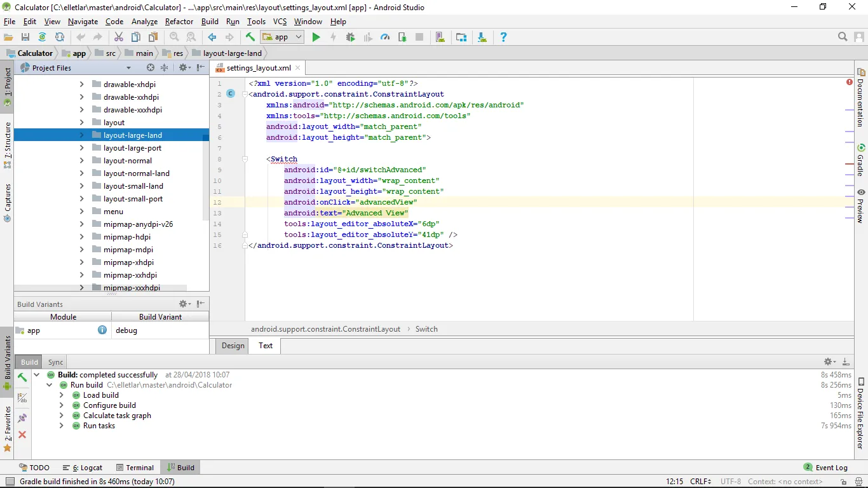Open the SDK Manager icon
Screen dimensions: 868x488
482,37
